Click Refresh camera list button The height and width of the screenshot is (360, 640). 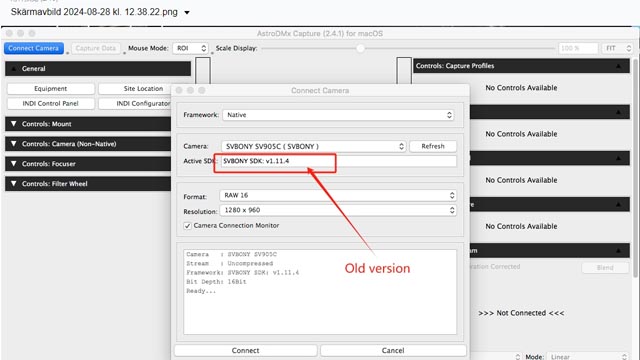pos(433,146)
